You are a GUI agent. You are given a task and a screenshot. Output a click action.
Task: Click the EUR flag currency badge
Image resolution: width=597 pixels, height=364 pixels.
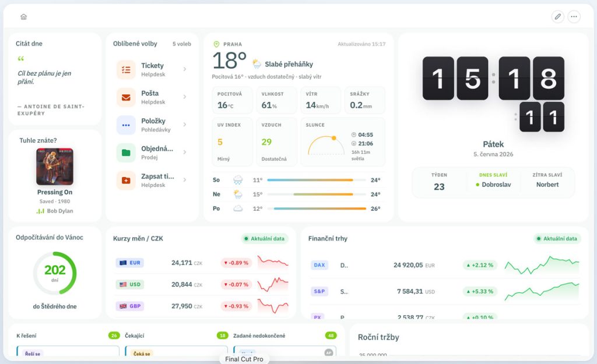click(129, 263)
